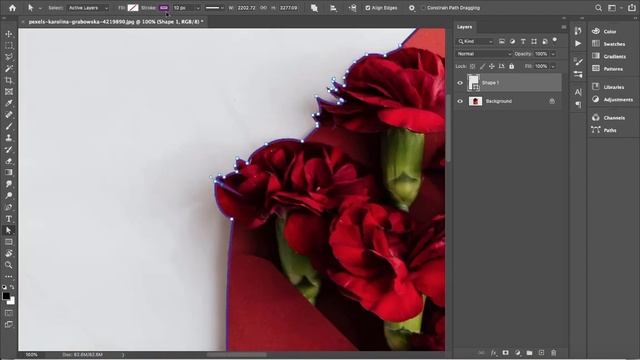Select the Path Selection tool in toolbar
Screen dimensions: 640x360
[9, 230]
